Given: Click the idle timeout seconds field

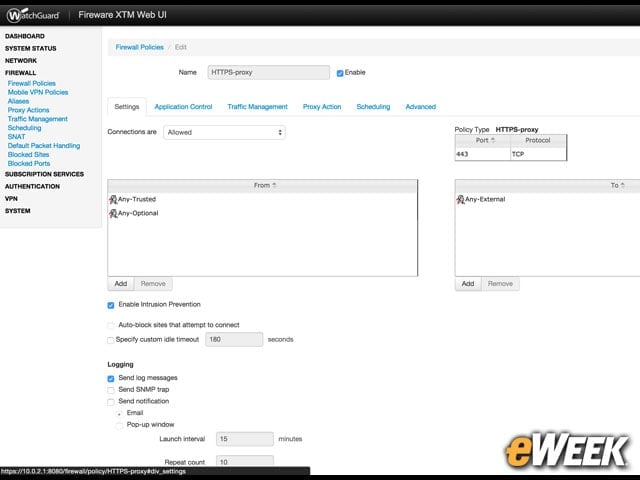Looking at the screenshot, I should [x=234, y=339].
